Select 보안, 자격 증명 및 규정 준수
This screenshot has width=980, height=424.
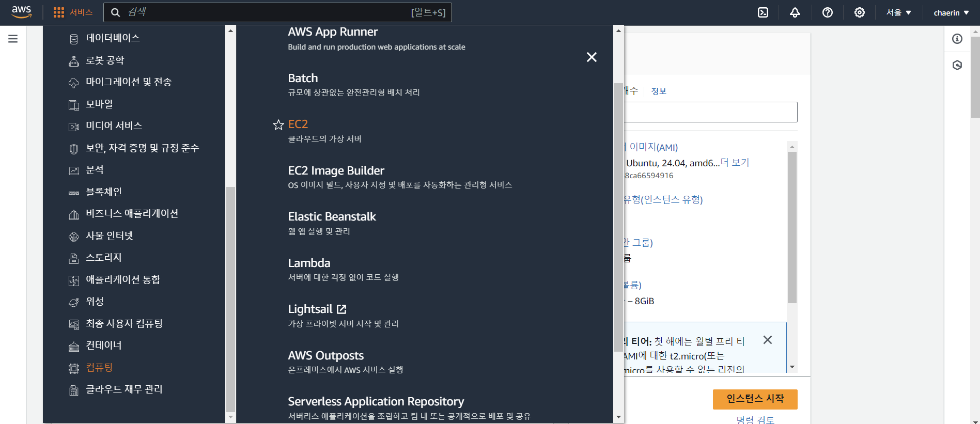coord(142,148)
